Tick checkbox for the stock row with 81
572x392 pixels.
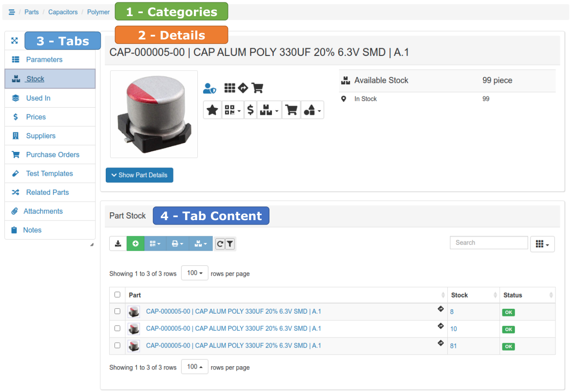click(117, 345)
